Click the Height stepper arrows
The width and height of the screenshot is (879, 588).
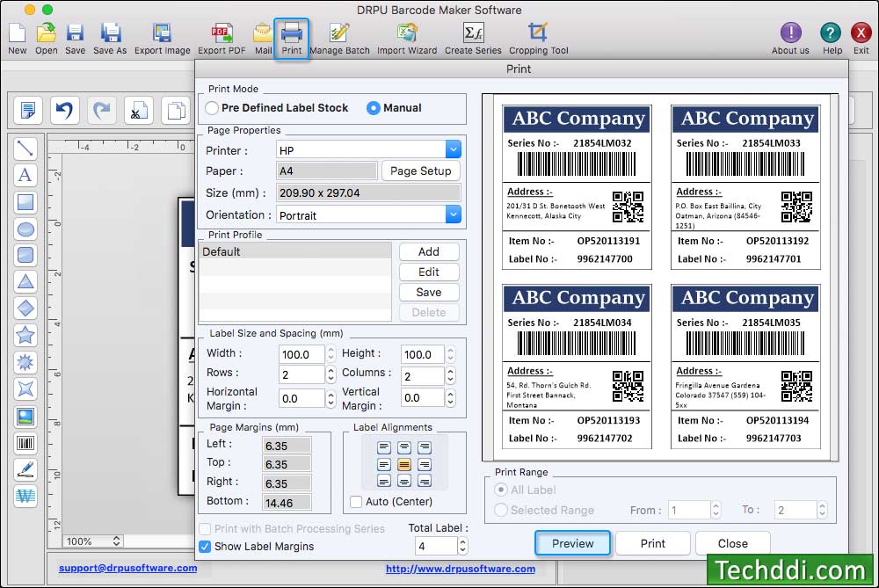click(x=450, y=353)
